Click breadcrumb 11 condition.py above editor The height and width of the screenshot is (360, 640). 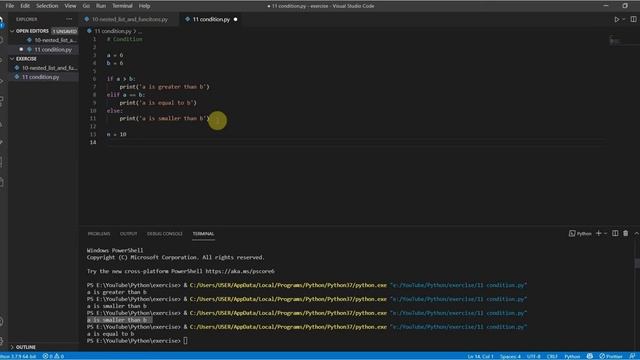click(113, 31)
